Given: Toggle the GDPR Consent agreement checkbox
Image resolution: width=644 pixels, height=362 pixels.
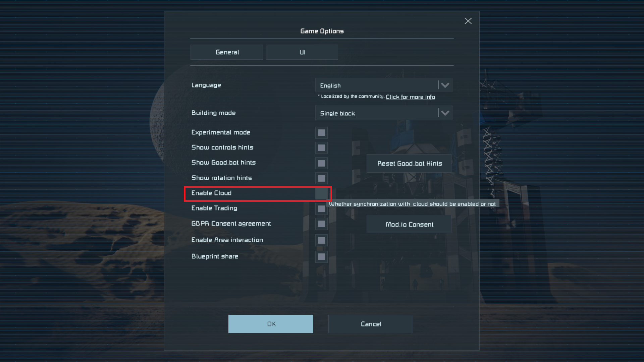Looking at the screenshot, I should point(321,224).
